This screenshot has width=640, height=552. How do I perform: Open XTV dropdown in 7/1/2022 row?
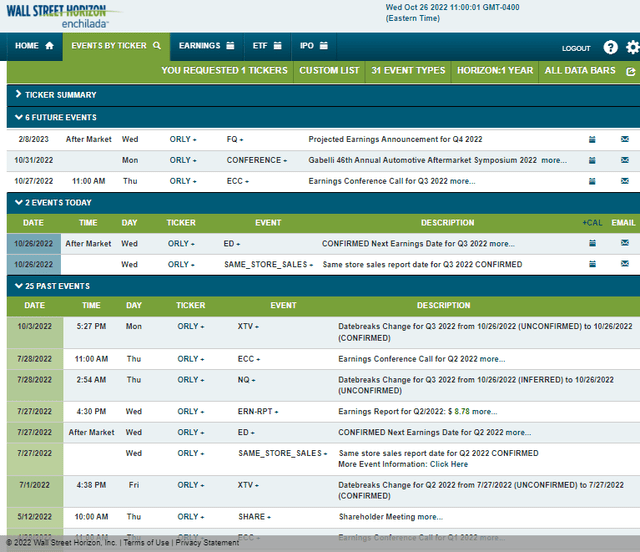248,485
